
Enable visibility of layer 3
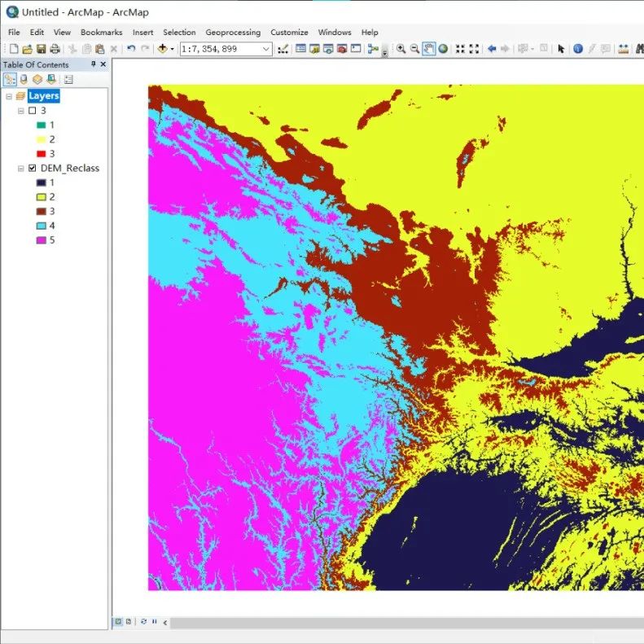point(32,111)
